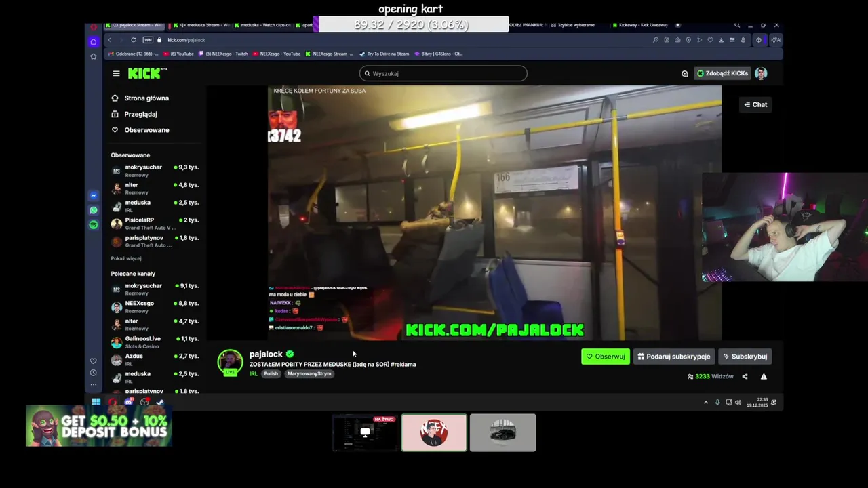Image resolution: width=868 pixels, height=488 pixels.
Task: Open the Windows Start button
Action: pos(96,402)
